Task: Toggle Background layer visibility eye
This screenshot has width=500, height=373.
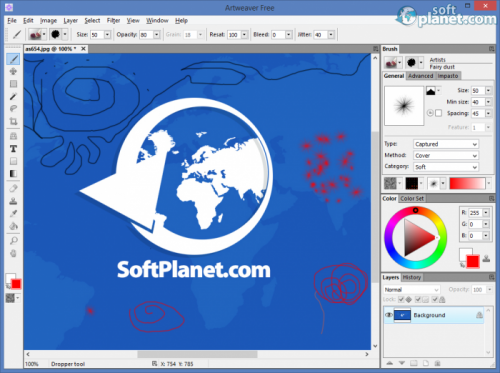Action: tap(388, 315)
